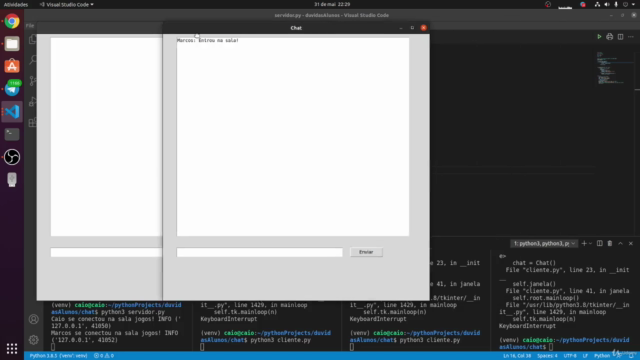Focus the message input field beside Enviar
Screen dimensions: 640x360
260,252
